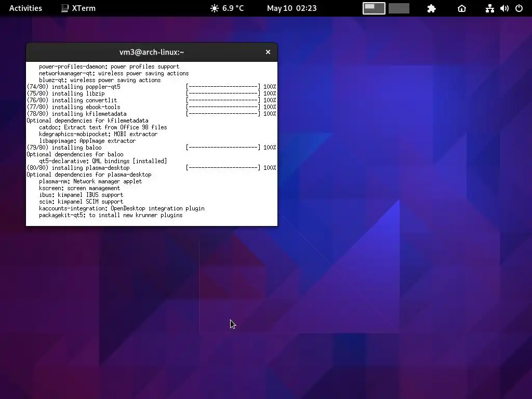Click line '(78/80) installing kfilemetadata'

click(77, 114)
